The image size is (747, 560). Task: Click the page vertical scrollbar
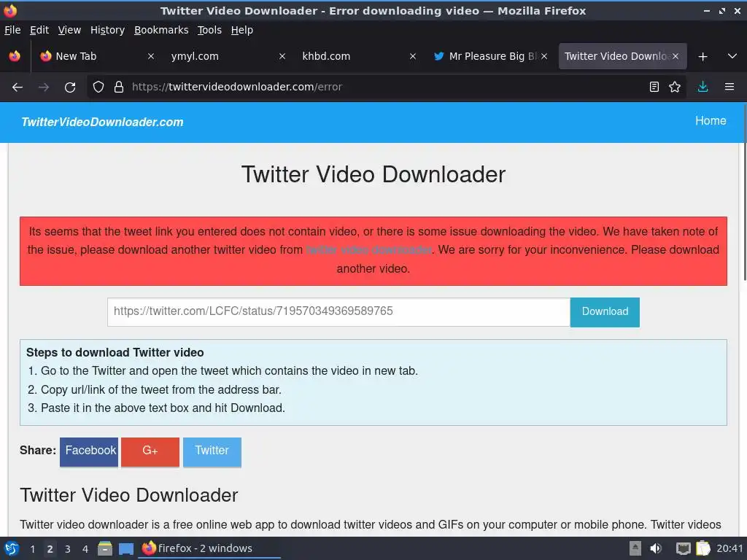pos(744,193)
